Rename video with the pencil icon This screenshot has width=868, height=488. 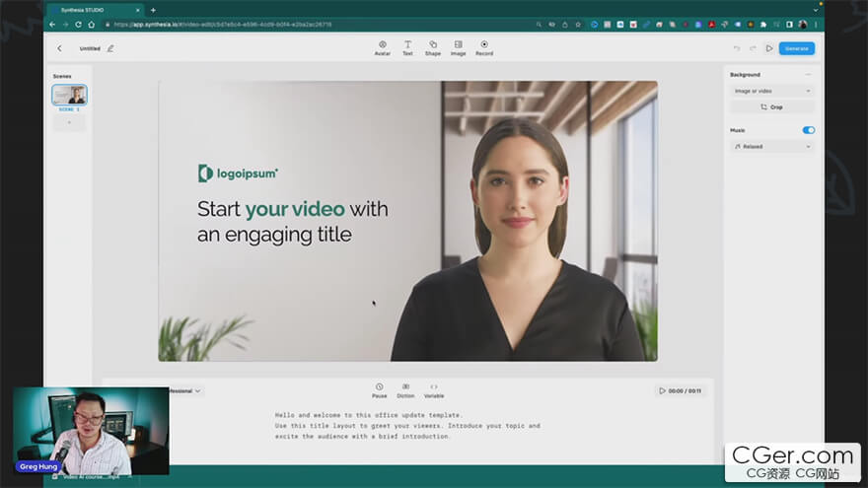(110, 48)
